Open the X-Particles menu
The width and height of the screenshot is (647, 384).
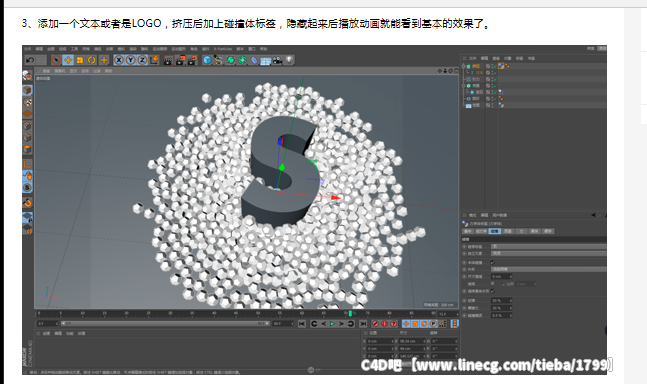coord(223,49)
